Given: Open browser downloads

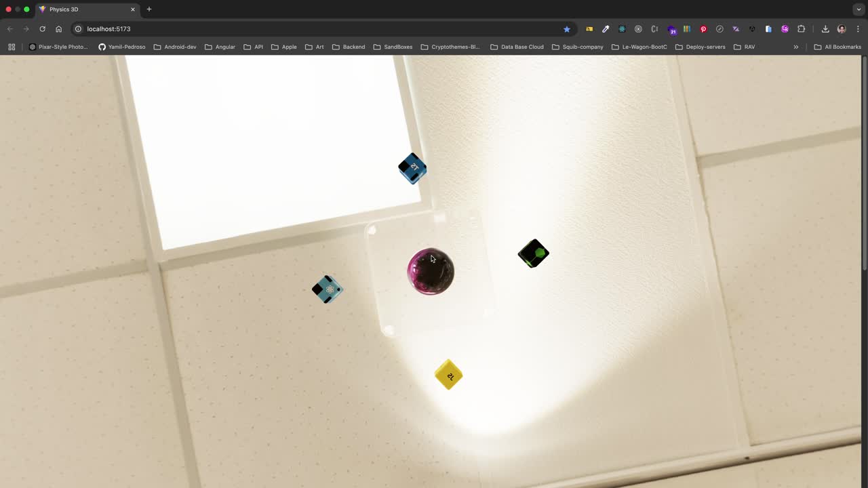Looking at the screenshot, I should click(825, 29).
